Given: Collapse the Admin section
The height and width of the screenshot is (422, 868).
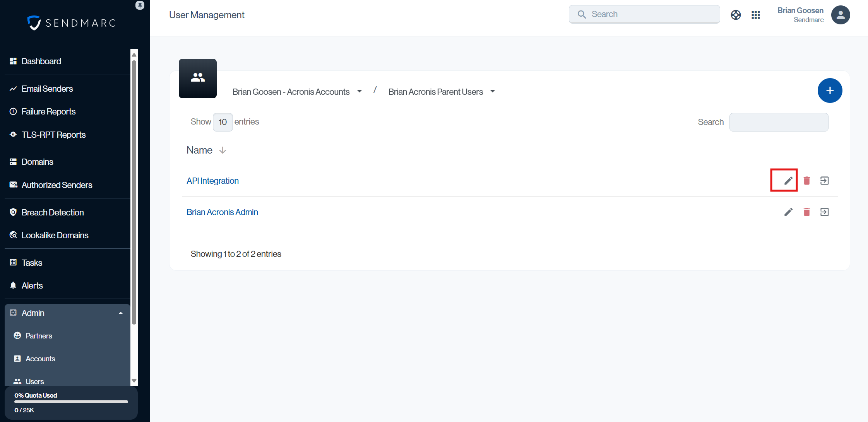Looking at the screenshot, I should 67,313.
